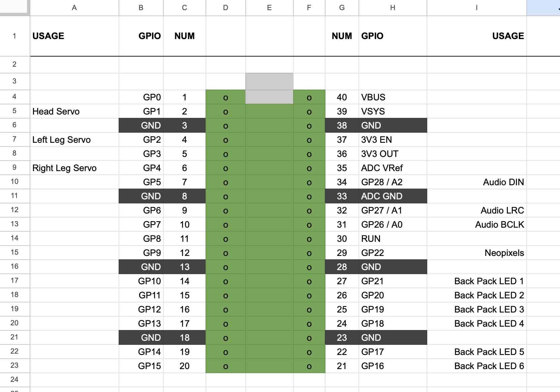The height and width of the screenshot is (392, 560).
Task: Select the Head Servo cell
Action: click(x=74, y=111)
